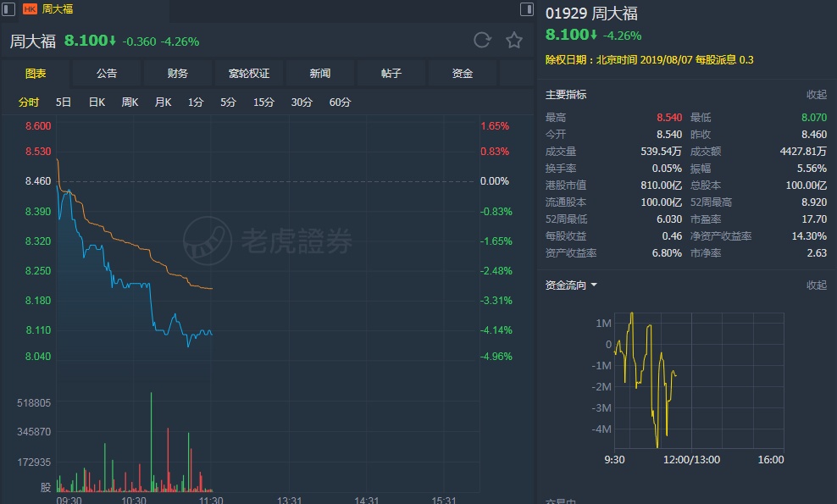837x504 pixels.
Task: Click the tallest green volume bar
Action: tap(151, 441)
